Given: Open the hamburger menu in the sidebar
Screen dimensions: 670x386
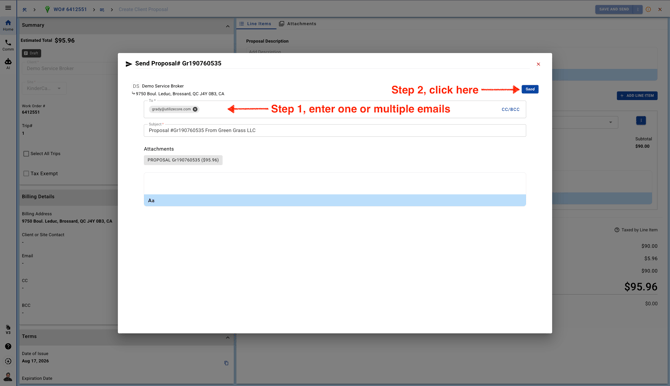Looking at the screenshot, I should [x=8, y=8].
